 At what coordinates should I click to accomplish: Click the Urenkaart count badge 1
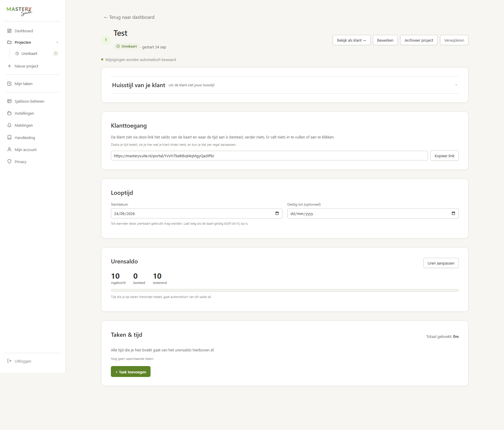56,53
